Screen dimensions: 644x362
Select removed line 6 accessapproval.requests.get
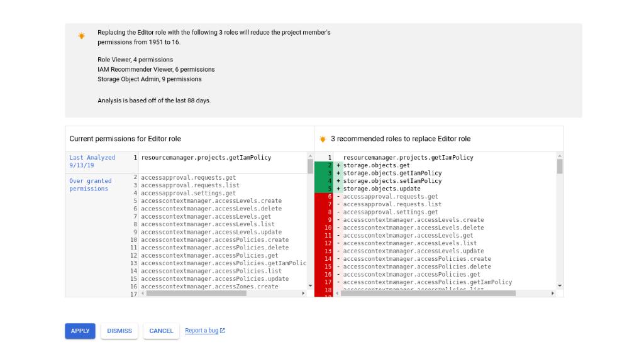pyautogui.click(x=391, y=197)
